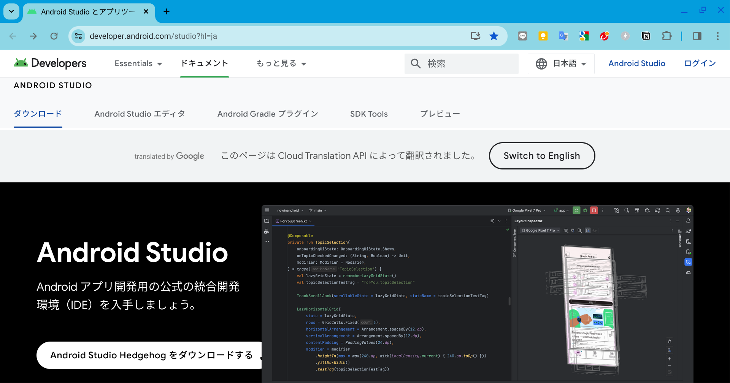Click the ログイン link
Image resolution: width=730 pixels, height=383 pixels.
(x=699, y=63)
